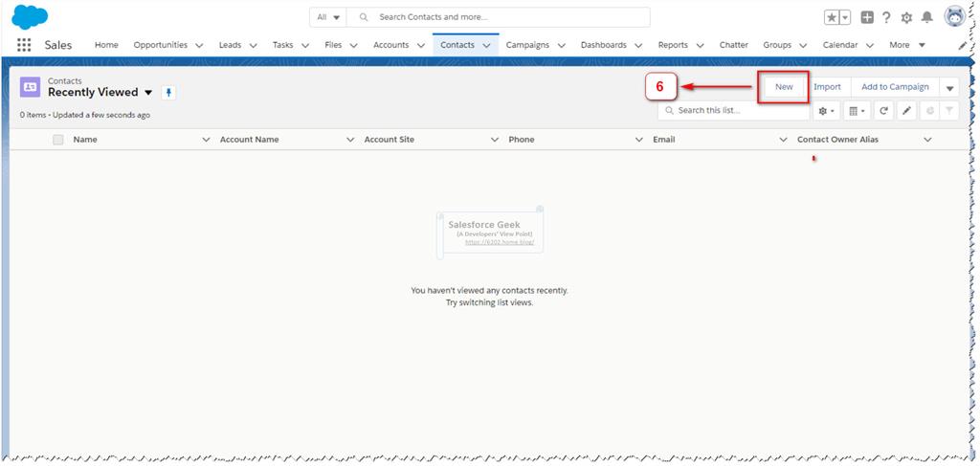Sort by the Phone column header
This screenshot has width=980, height=466.
(x=522, y=140)
